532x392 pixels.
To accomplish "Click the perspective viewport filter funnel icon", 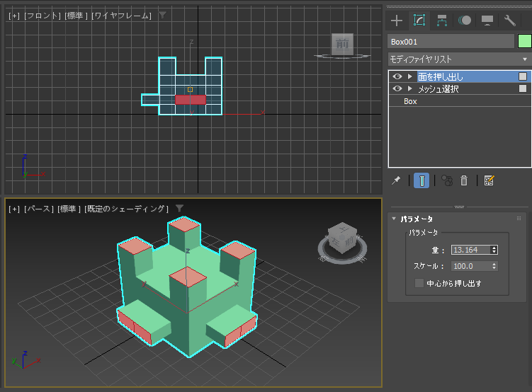I will pyautogui.click(x=179, y=208).
